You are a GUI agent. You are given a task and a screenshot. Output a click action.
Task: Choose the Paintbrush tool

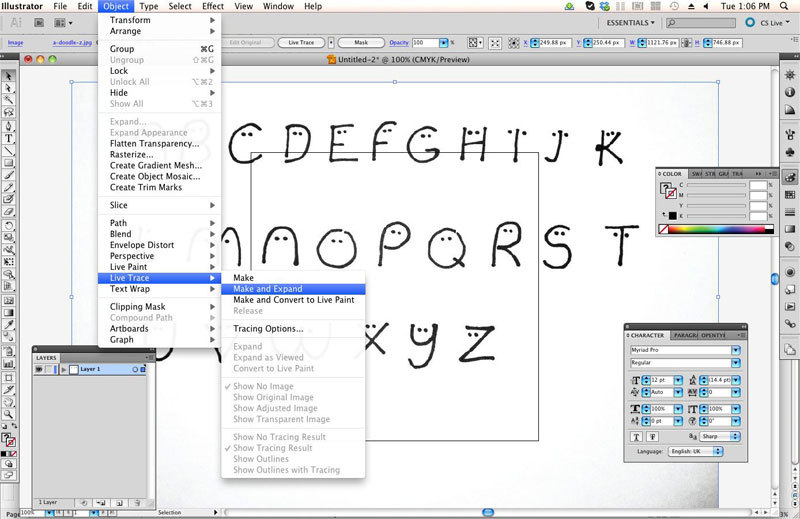click(9, 175)
